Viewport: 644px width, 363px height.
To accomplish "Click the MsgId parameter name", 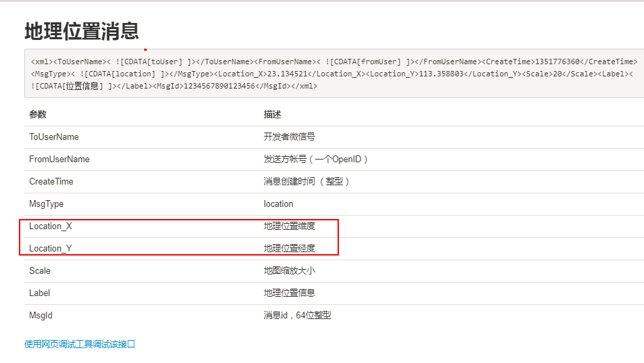I will tap(41, 315).
